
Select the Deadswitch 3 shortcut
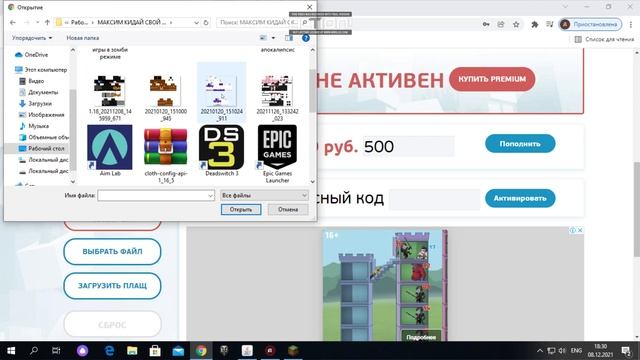(x=222, y=151)
